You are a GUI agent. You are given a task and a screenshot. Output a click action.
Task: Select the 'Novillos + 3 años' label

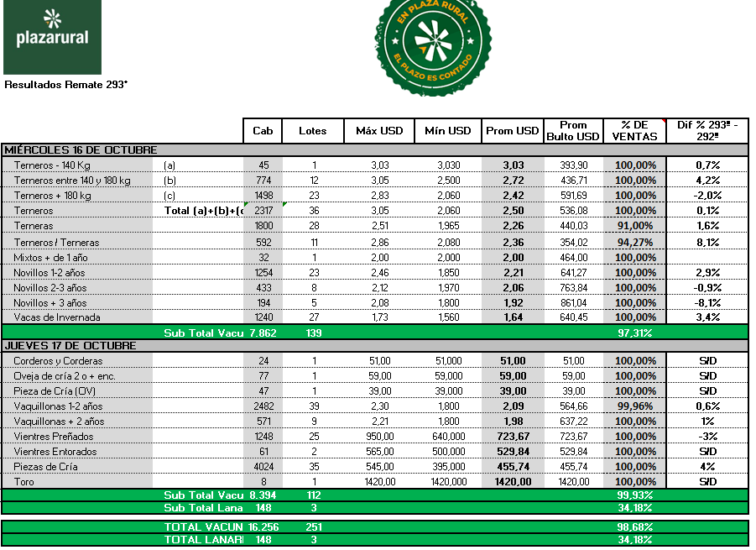point(50,303)
